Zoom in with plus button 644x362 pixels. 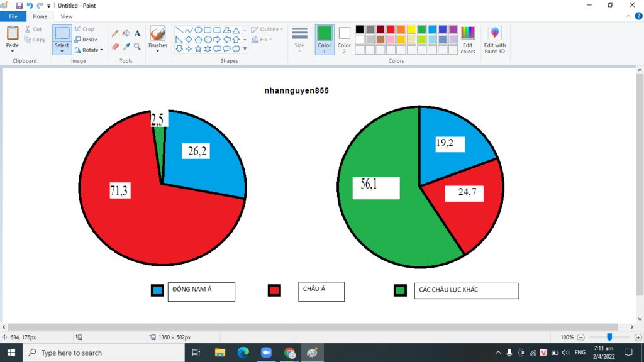tap(638, 337)
